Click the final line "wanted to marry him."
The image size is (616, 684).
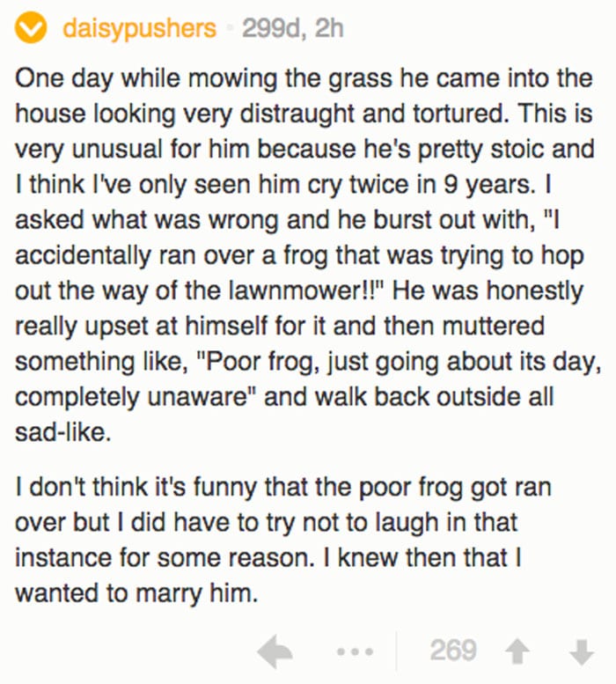(x=136, y=593)
